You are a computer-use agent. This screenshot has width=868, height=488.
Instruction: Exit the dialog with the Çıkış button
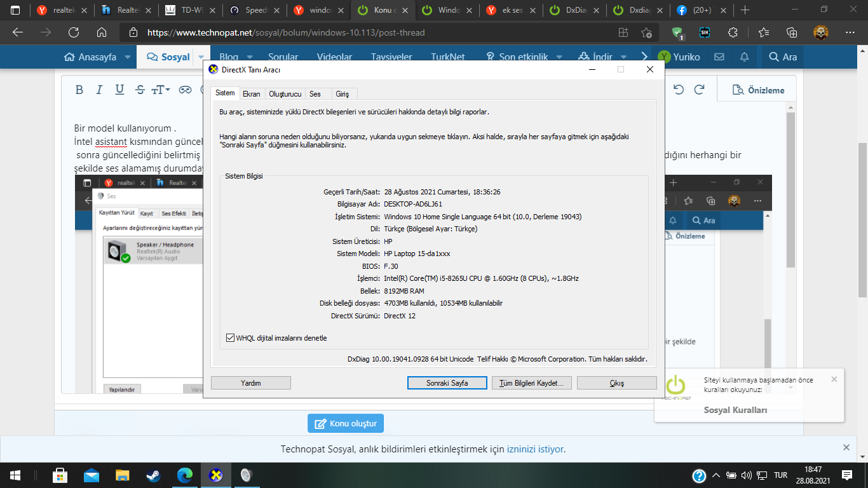tap(616, 383)
